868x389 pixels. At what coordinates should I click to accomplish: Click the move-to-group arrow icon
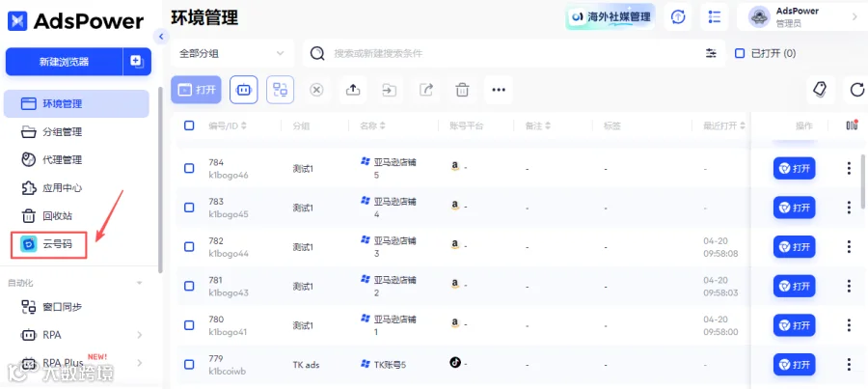pos(390,90)
